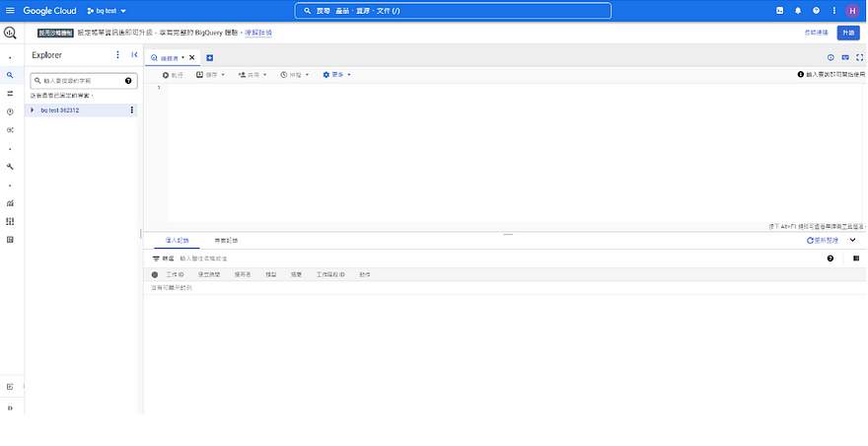868x446 pixels.
Task: Collapse the Explorer panel
Action: coord(134,55)
